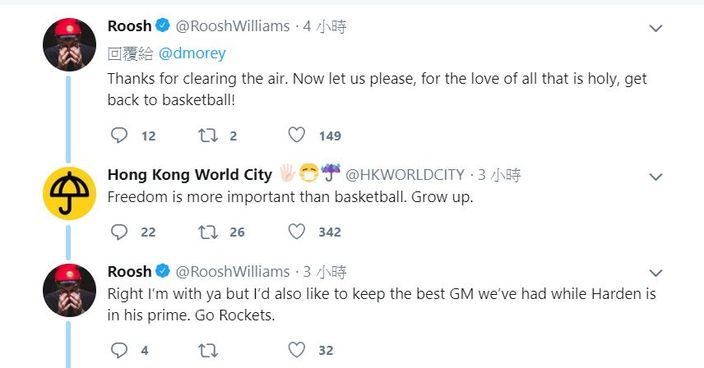
Task: Reply to Roosh's "Thanks for clearing the air" tweet
Action: (119, 135)
